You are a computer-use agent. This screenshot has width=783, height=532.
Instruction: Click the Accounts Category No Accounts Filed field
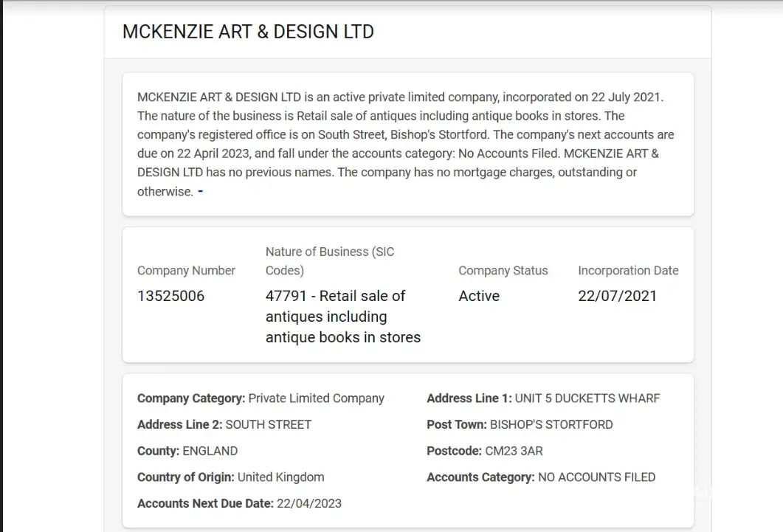coord(541,477)
